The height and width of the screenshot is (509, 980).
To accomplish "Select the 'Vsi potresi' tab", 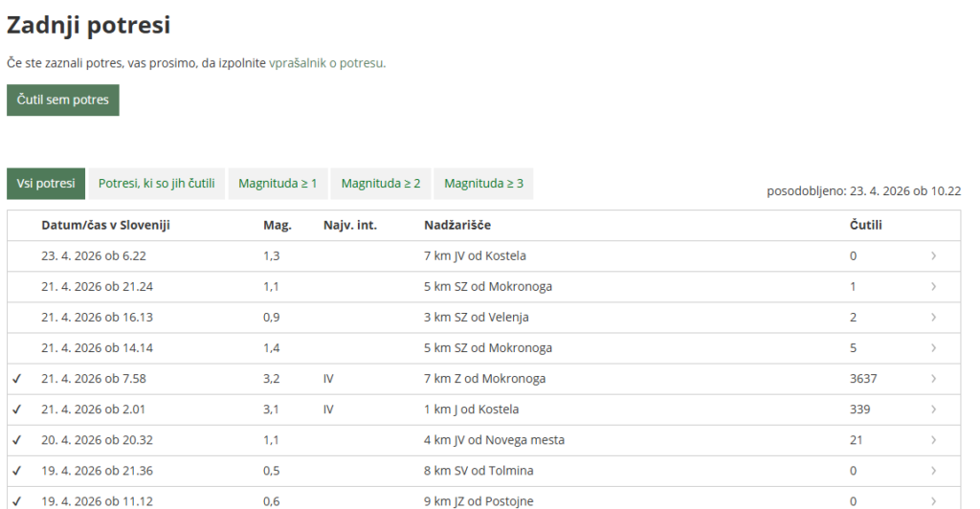I will coord(46,184).
